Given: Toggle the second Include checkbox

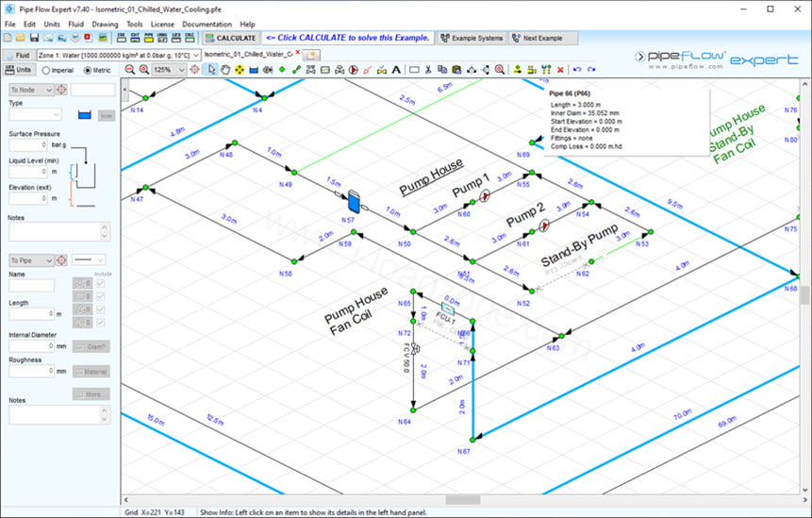Looking at the screenshot, I should coord(101,296).
